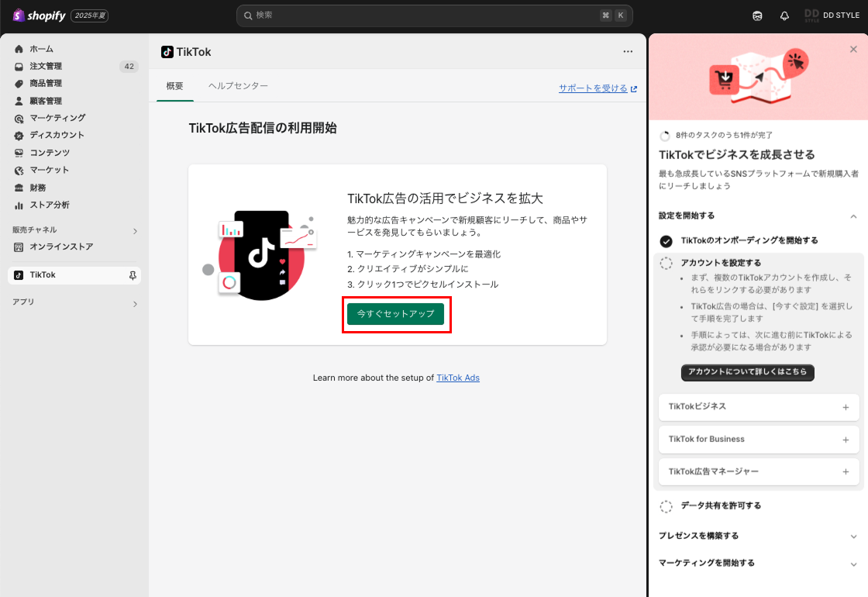Screen dimensions: 868x597
Task: Click the 8件のタスクのうち1件が完了 status text
Action: coord(724,136)
